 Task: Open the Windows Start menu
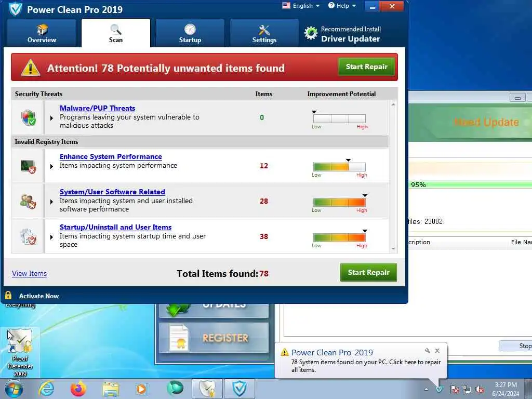tap(14, 389)
